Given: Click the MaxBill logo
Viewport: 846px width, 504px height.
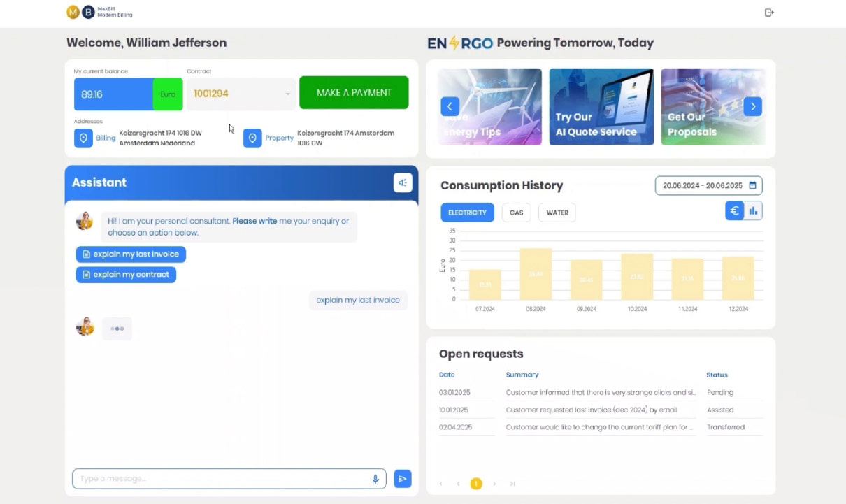Looking at the screenshot, I should point(80,12).
